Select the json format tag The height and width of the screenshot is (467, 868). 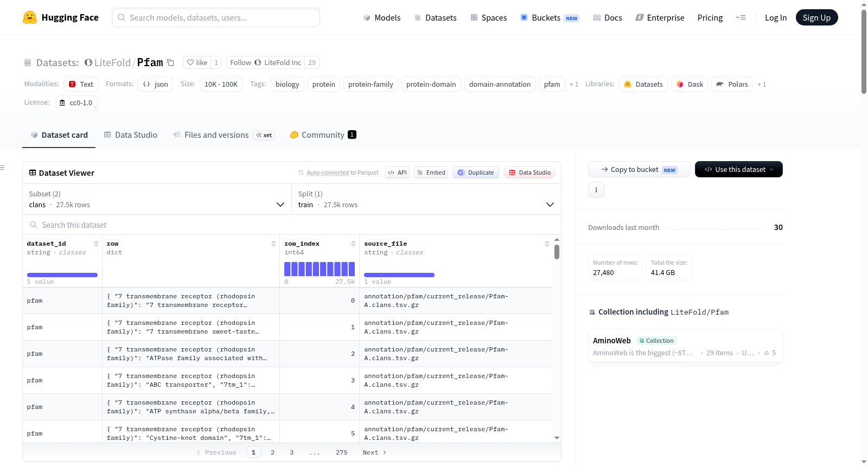tap(155, 84)
